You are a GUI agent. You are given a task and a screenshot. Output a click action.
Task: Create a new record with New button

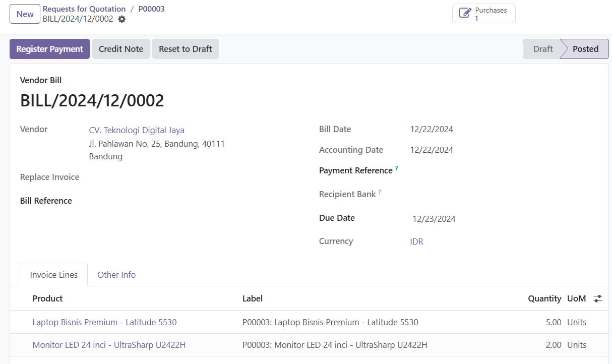click(25, 14)
